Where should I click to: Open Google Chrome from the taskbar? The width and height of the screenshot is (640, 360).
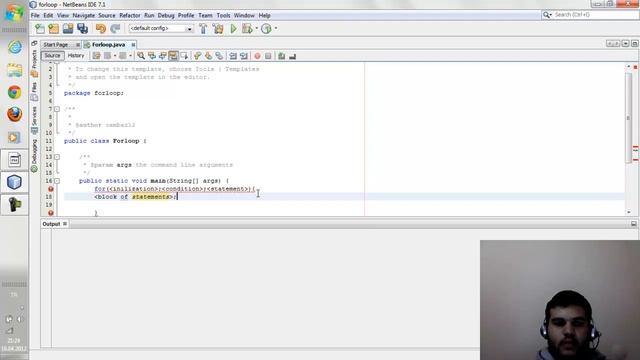(14, 92)
